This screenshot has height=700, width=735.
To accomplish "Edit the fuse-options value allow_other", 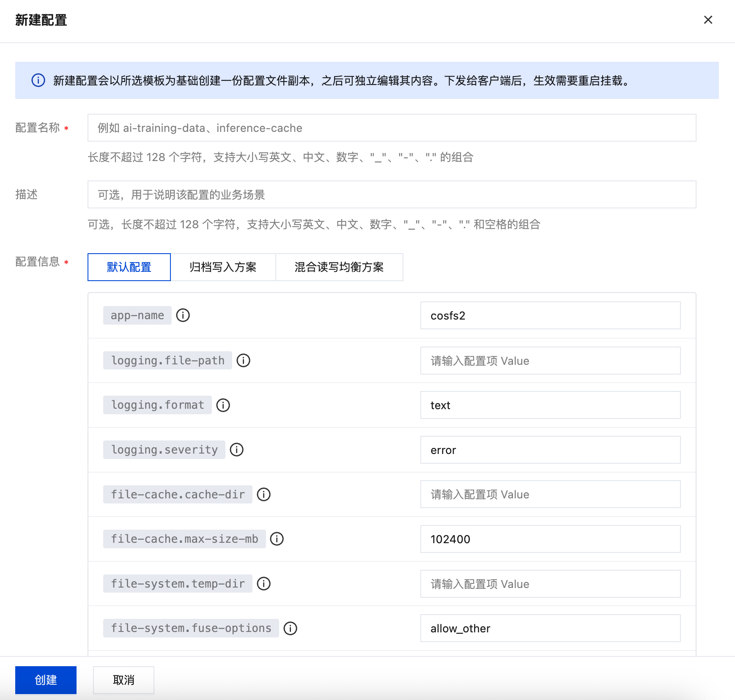I will tap(550, 628).
